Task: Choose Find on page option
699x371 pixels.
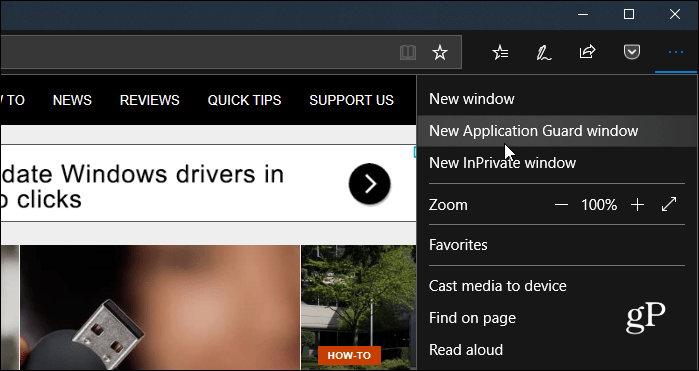Action: tap(557, 318)
